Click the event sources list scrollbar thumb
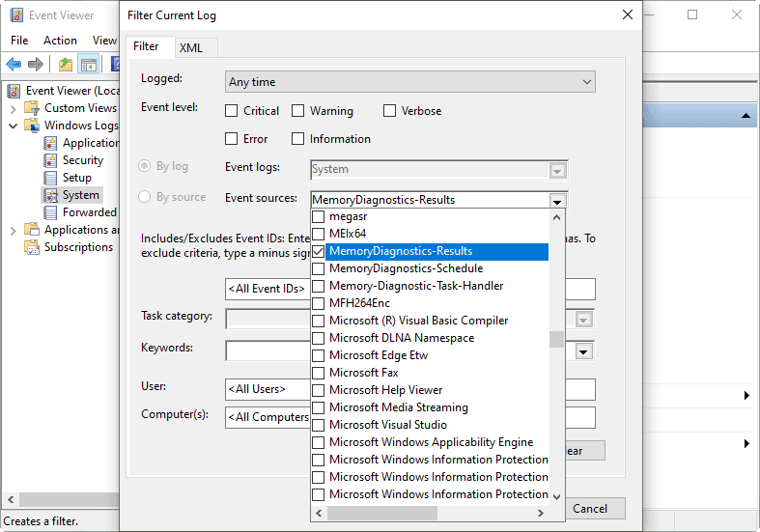The height and width of the screenshot is (532, 760). [556, 339]
